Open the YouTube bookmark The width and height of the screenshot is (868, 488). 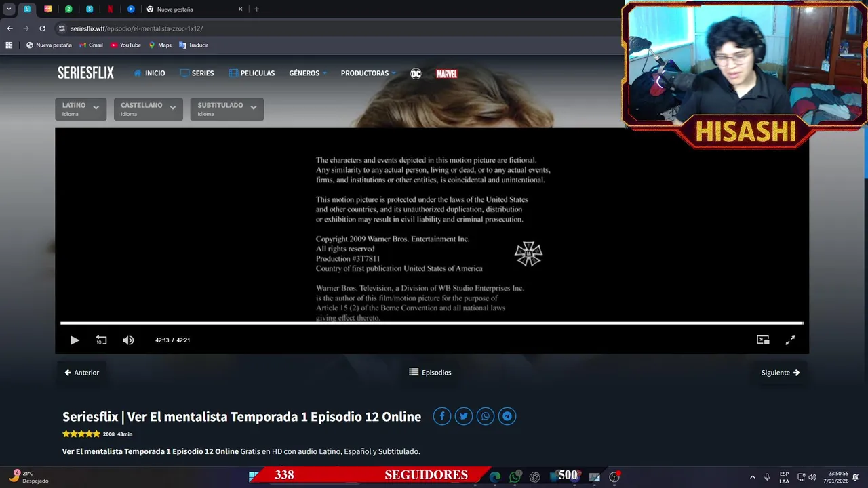(125, 45)
